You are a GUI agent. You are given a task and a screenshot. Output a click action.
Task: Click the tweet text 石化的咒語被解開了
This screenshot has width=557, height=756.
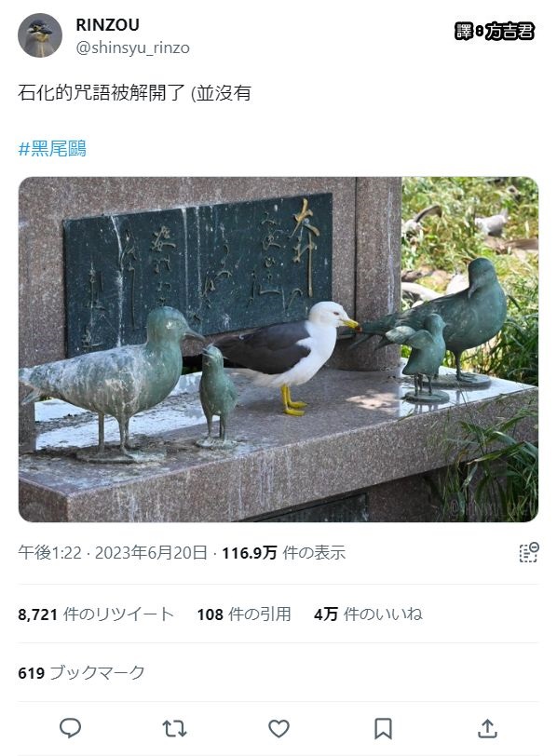[x=102, y=92]
